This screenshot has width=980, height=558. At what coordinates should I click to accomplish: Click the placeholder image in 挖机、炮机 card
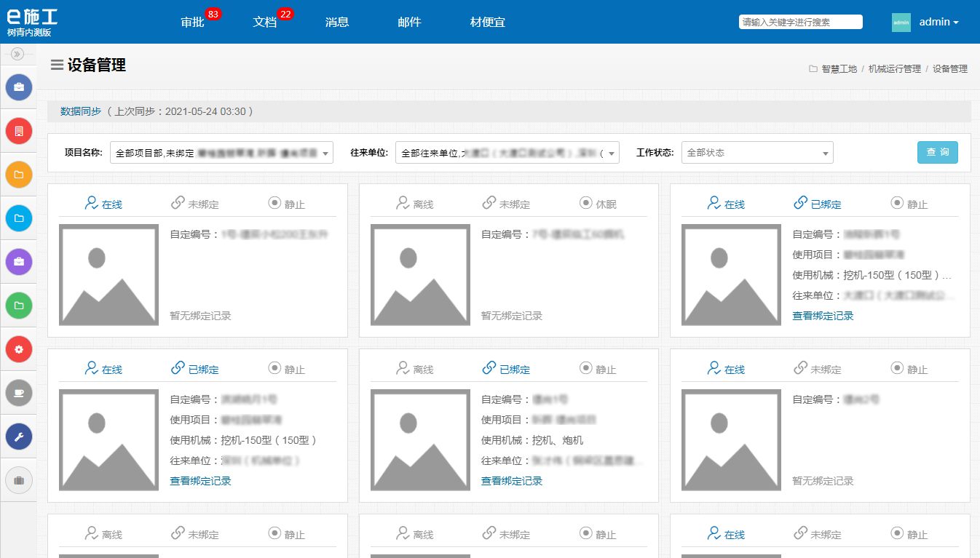point(420,440)
